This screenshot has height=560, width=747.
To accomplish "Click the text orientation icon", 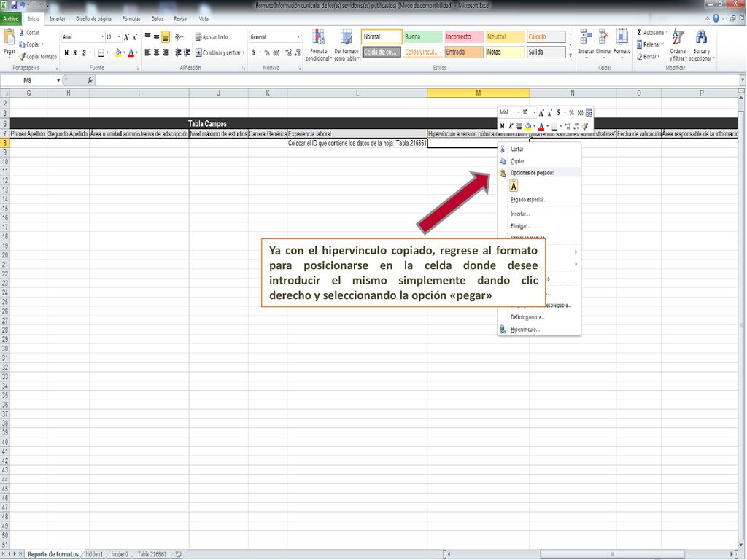I will [178, 36].
